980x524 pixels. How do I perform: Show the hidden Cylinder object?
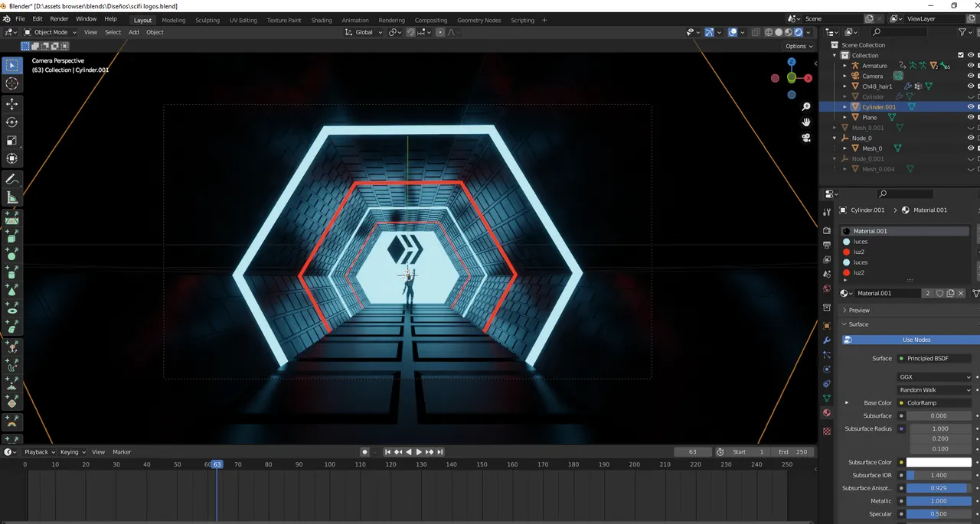pyautogui.click(x=971, y=96)
